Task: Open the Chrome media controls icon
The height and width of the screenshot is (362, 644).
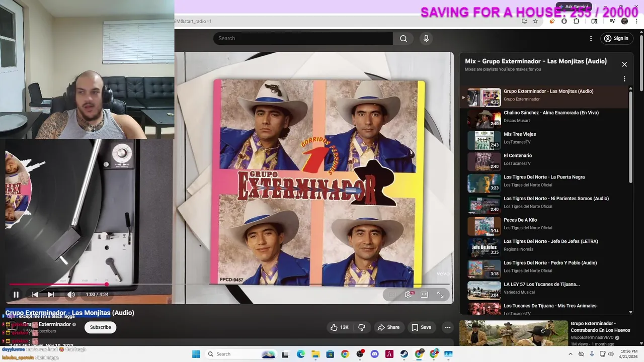Action: 612,21
